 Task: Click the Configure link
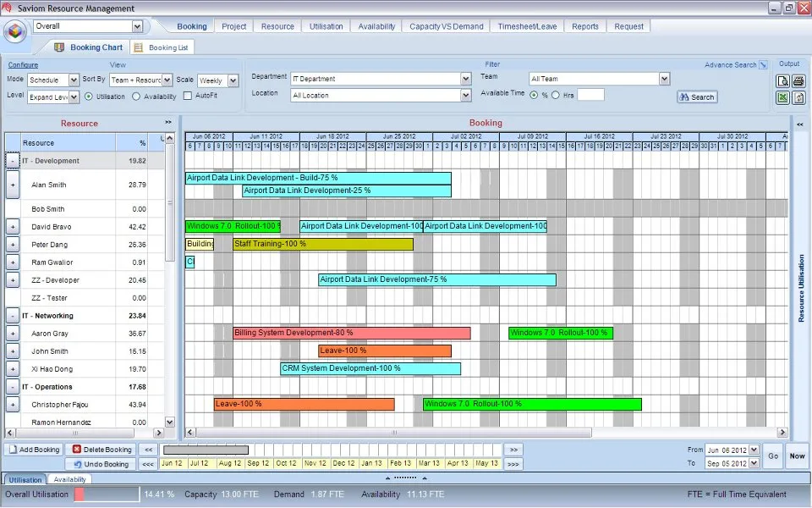(23, 65)
